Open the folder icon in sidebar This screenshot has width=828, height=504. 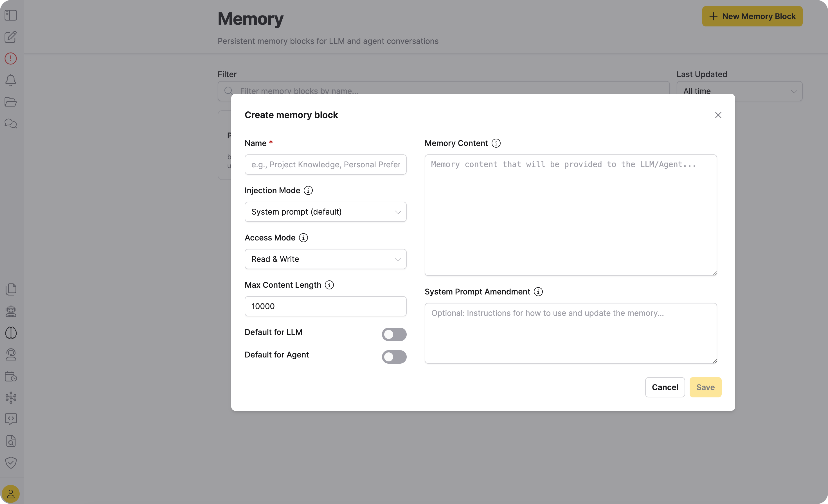pos(11,102)
